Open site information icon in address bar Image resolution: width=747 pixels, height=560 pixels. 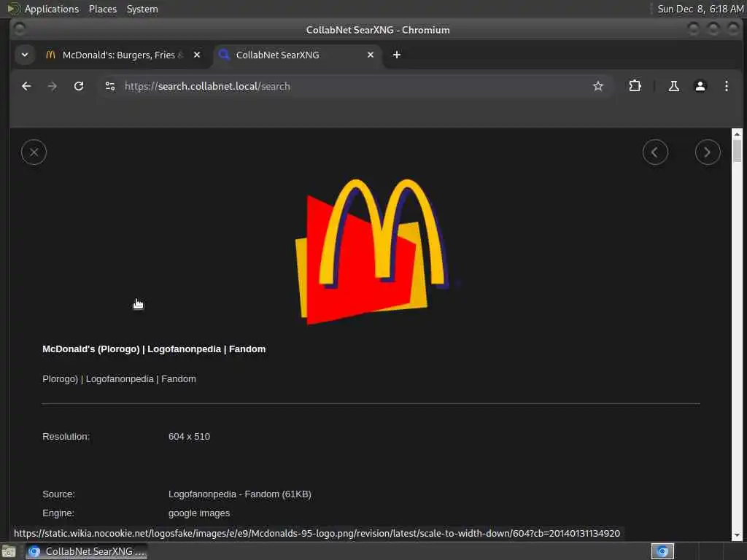click(x=110, y=86)
